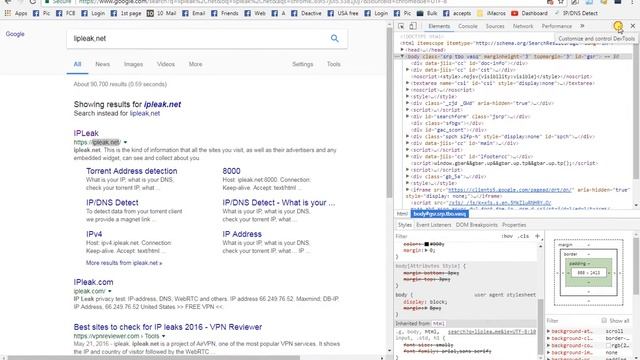
Task: Expand the textarea csi node
Action: 407,83
